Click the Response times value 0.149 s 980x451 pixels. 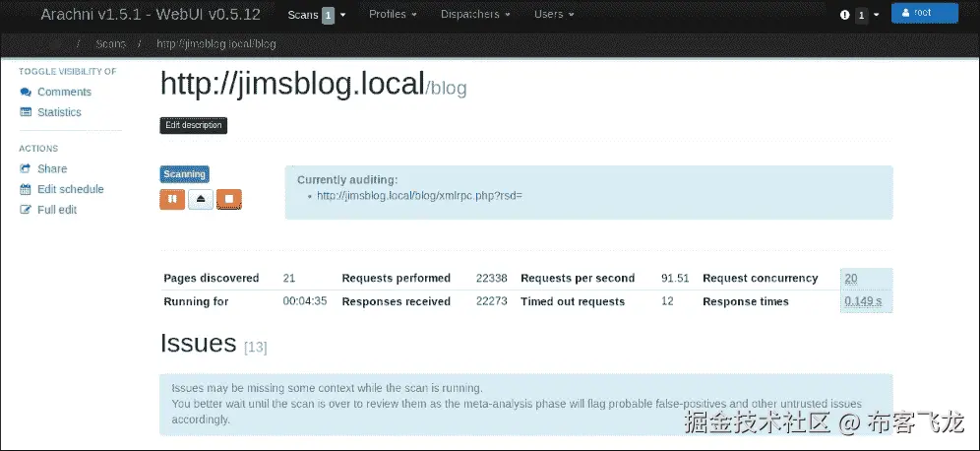click(x=863, y=301)
